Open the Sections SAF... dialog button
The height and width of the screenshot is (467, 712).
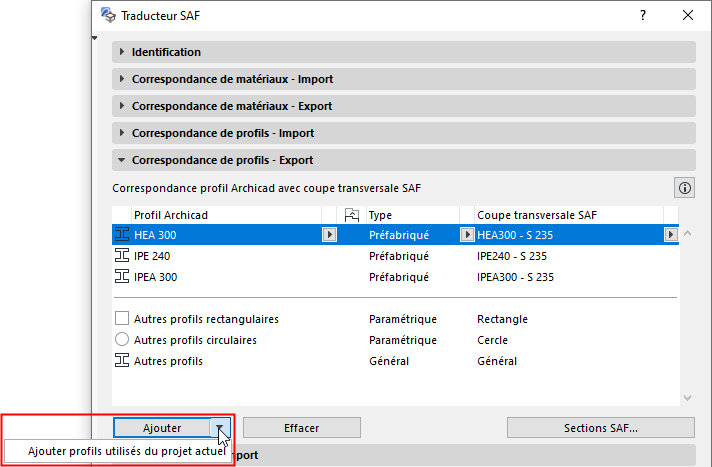click(x=601, y=427)
